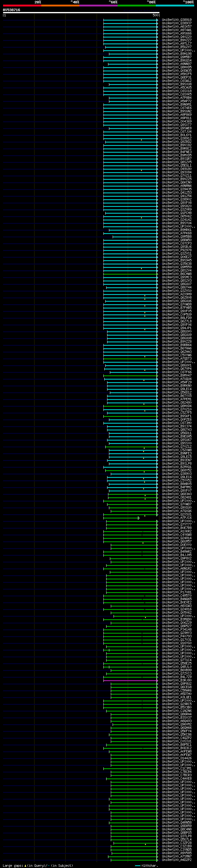Select hit label UniRef100_Q41254
Viewport: 197px width, 868px height.
176,196
